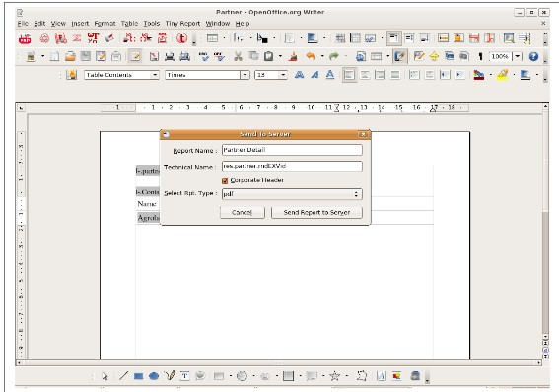Screen dimensions: 559x392
Task: Expand the Undo history dropdown arrow
Action: click(322, 56)
